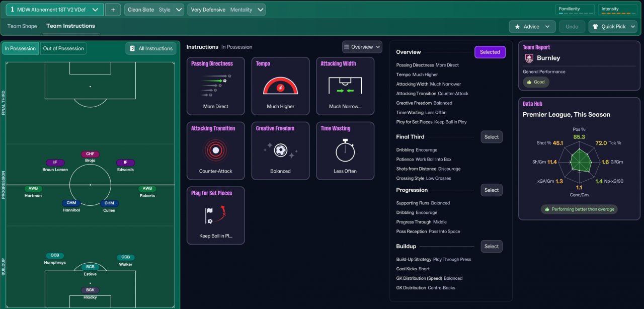Open the Very Defensive Mentality dropdown

(226, 10)
